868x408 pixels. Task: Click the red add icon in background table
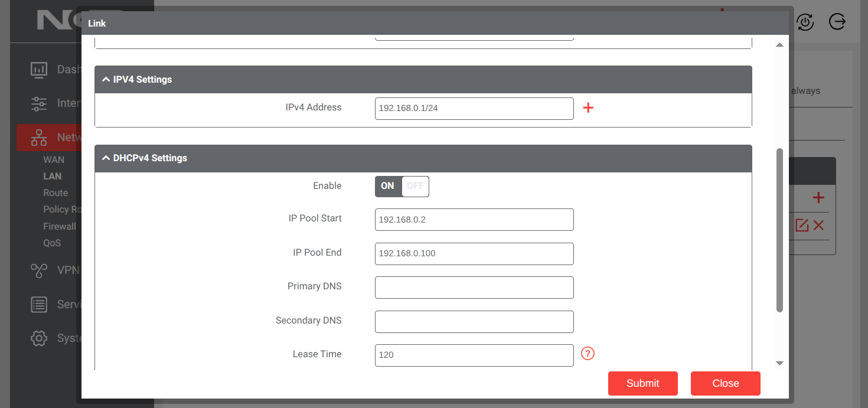tap(818, 198)
